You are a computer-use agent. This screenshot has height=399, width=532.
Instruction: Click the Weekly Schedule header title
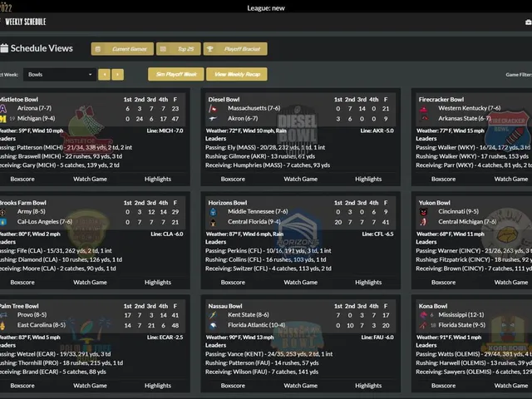coord(26,22)
